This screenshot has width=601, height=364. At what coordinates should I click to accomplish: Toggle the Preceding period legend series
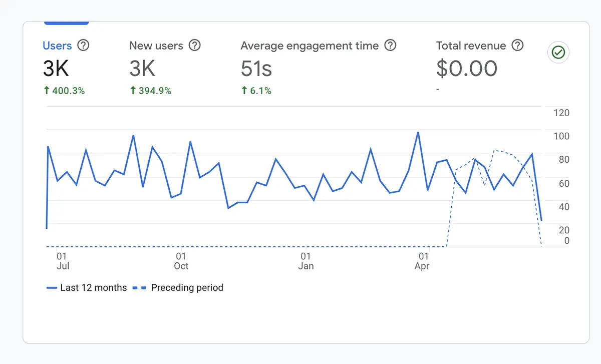pos(187,287)
